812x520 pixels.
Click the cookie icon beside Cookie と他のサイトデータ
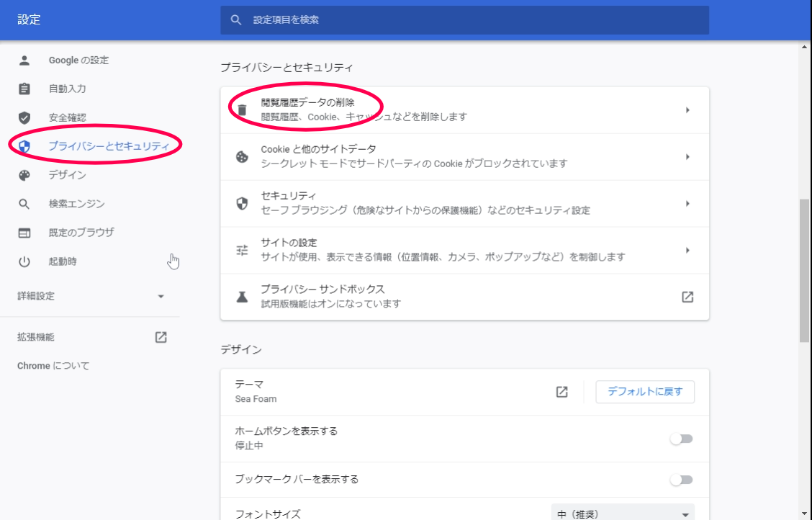pos(243,156)
